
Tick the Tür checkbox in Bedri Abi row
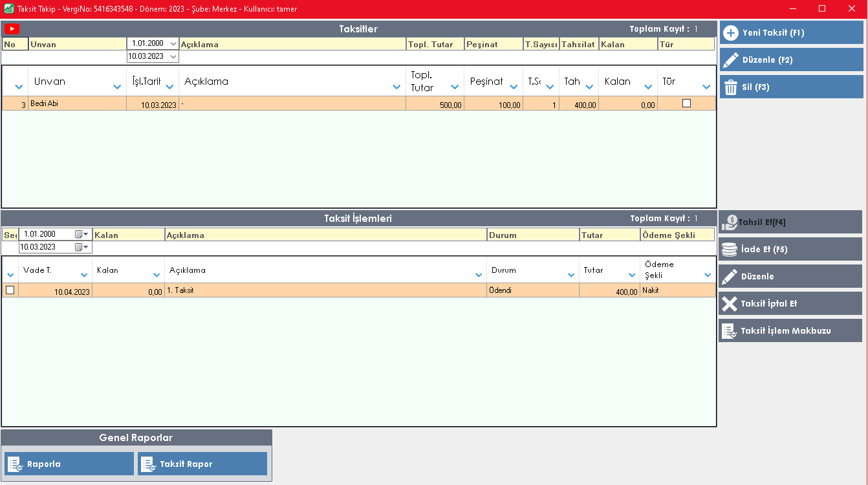687,103
